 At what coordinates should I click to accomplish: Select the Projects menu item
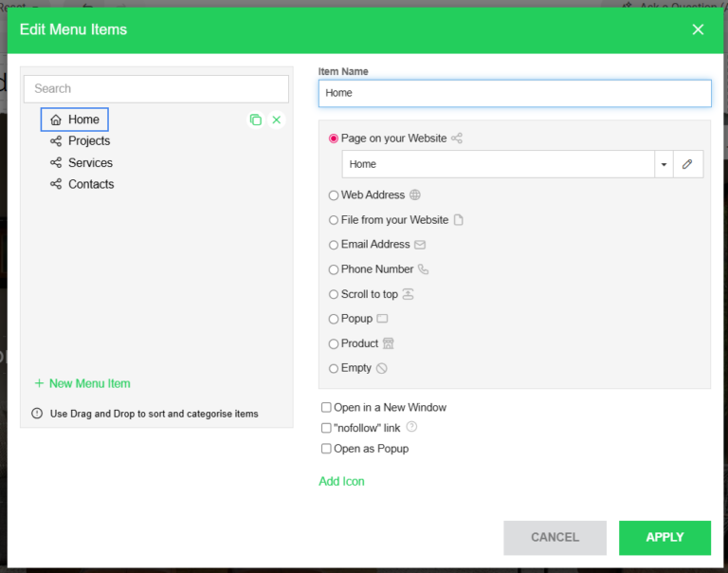80,140
